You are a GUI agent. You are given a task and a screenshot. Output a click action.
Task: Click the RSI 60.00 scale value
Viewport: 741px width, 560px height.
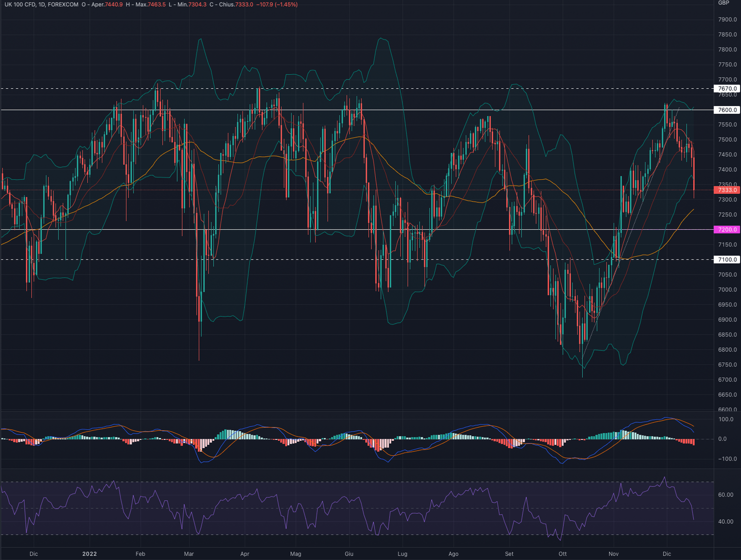[726, 495]
